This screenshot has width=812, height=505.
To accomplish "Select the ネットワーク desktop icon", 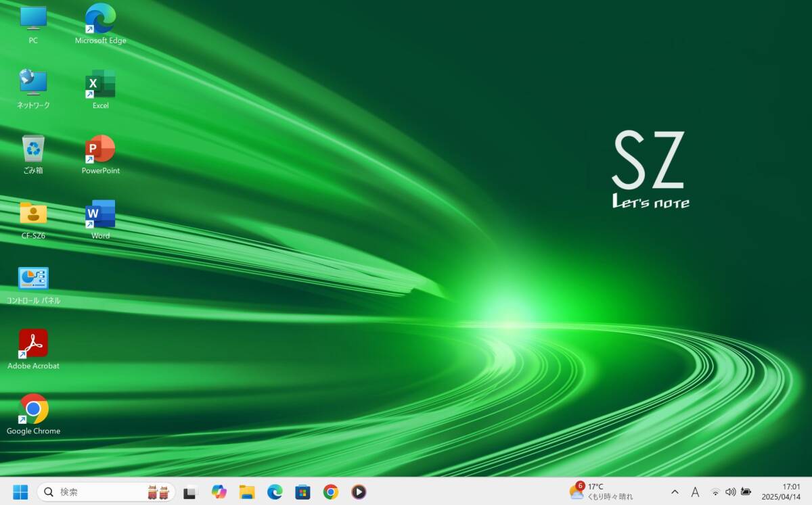I will coord(33,85).
